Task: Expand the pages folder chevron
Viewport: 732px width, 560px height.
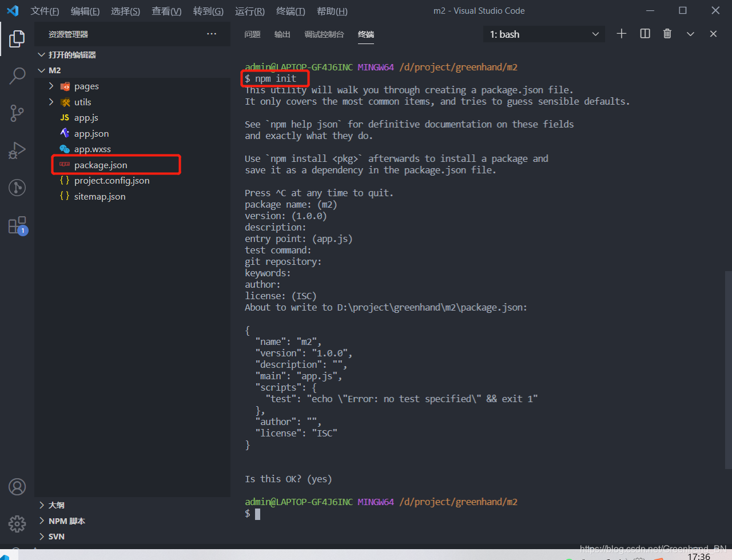Action: click(x=51, y=86)
